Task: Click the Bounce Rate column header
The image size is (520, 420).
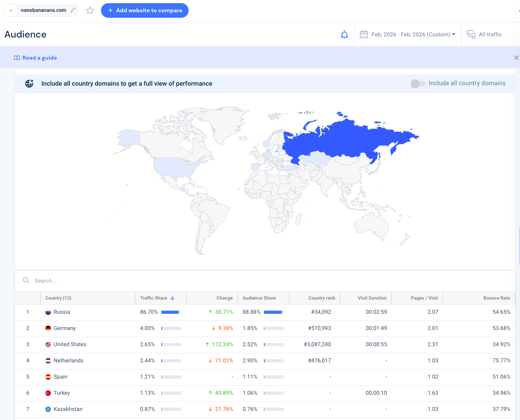Action: coord(496,298)
